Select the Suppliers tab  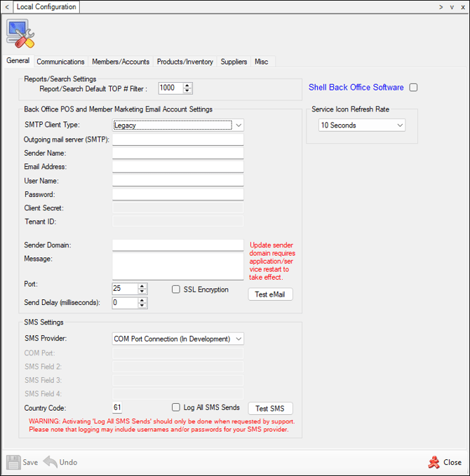pos(234,62)
